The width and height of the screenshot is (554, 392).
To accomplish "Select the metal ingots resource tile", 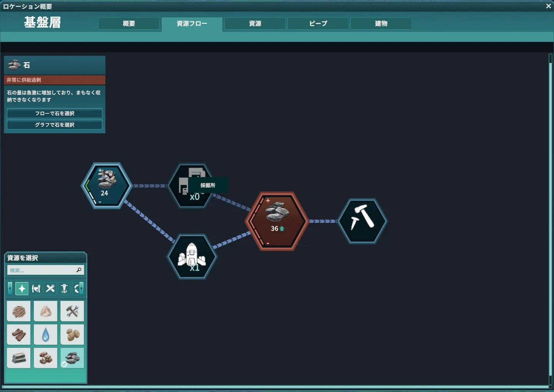I will [18, 358].
